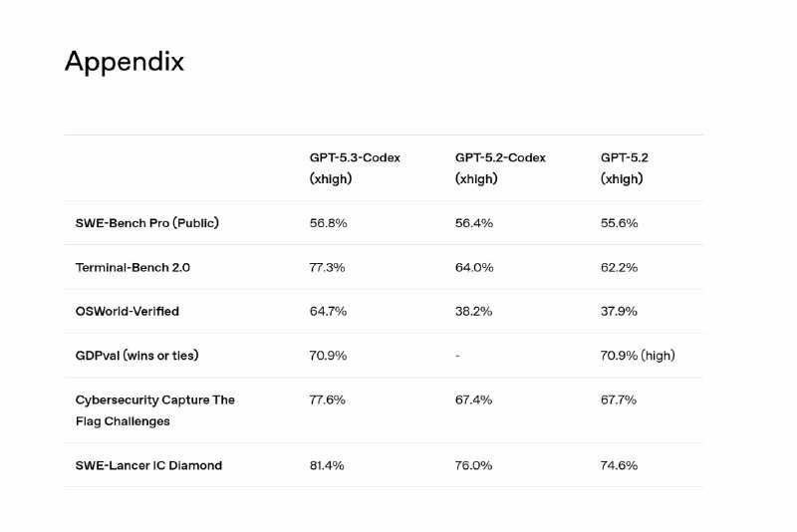Select the SWE-Lancer IC Diamond row label
The image size is (797, 532).
click(148, 465)
